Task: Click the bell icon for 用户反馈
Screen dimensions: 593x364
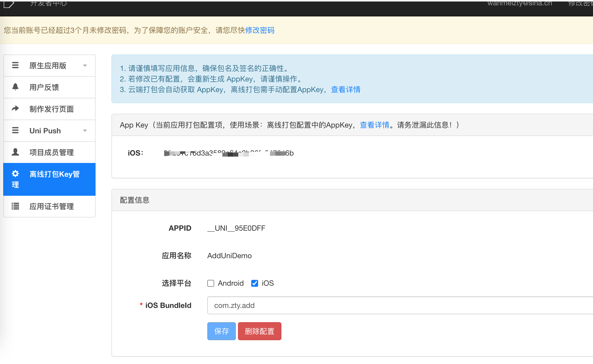Action: [x=15, y=87]
